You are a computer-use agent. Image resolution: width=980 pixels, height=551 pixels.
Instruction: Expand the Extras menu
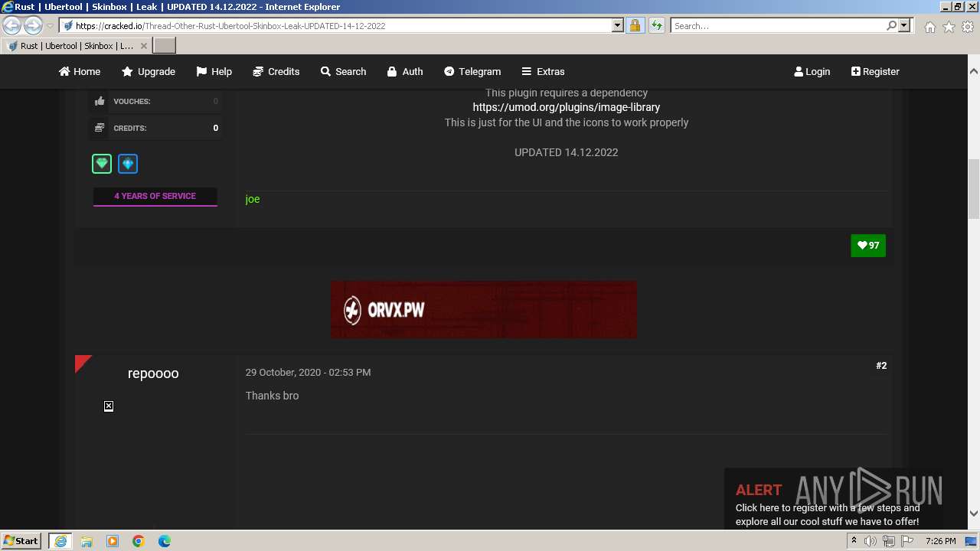[x=543, y=71]
